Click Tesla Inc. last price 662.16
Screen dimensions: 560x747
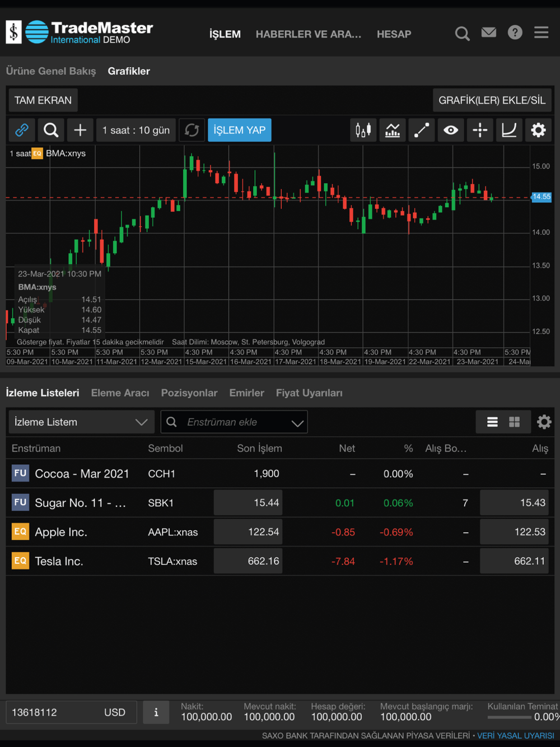[248, 561]
